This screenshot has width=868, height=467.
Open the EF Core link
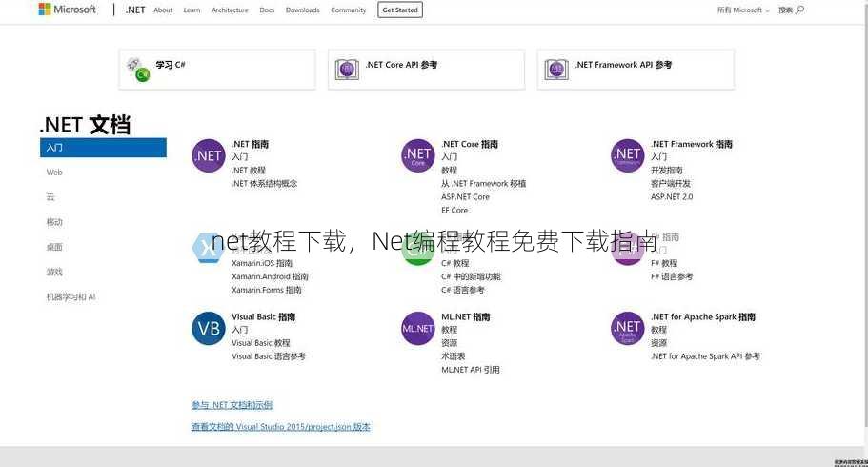(x=454, y=210)
